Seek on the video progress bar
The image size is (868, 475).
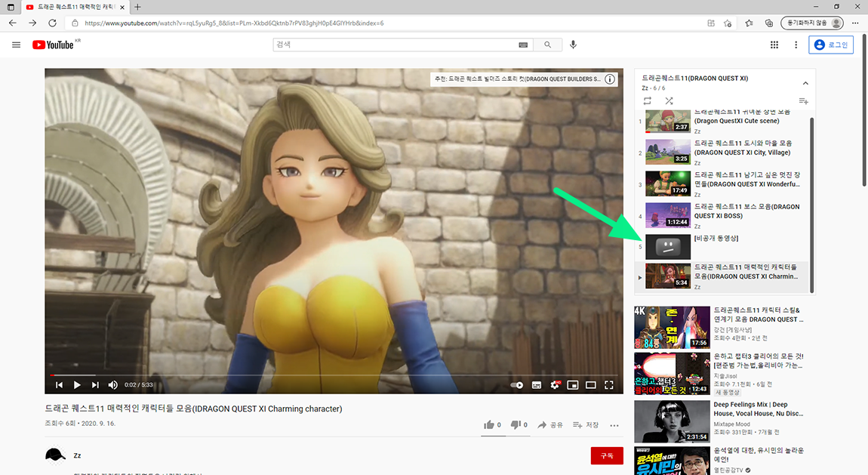334,375
